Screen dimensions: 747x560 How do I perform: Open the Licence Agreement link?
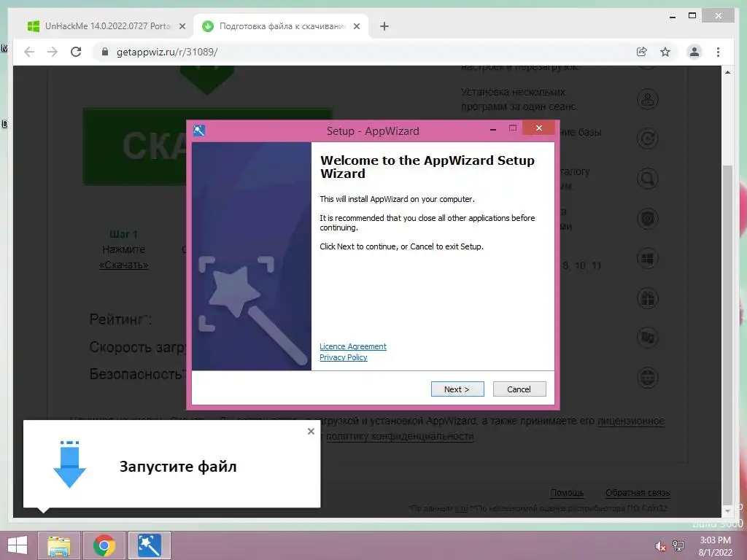pos(353,346)
